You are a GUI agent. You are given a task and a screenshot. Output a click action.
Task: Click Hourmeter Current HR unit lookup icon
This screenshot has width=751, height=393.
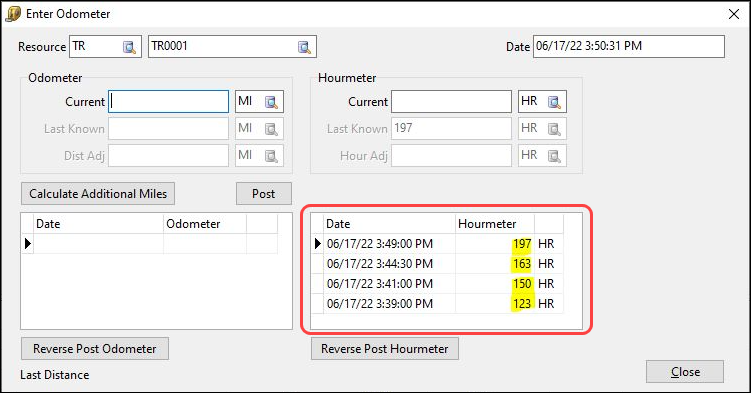tap(554, 102)
